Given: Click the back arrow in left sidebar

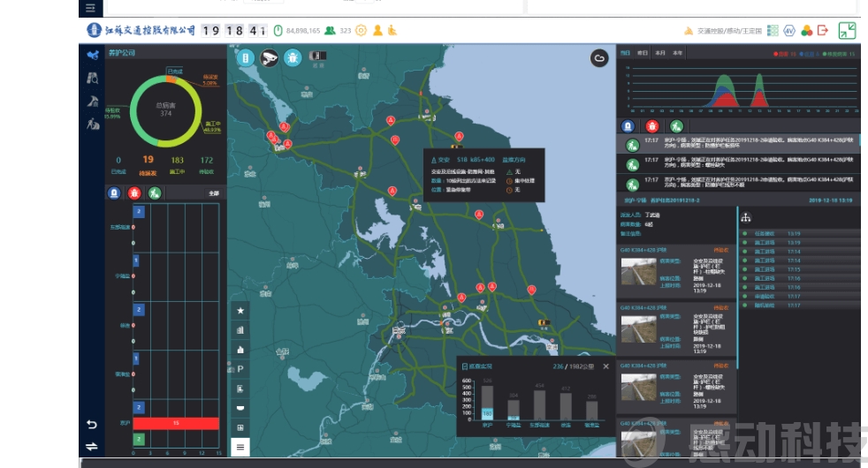Looking at the screenshot, I should click(92, 425).
